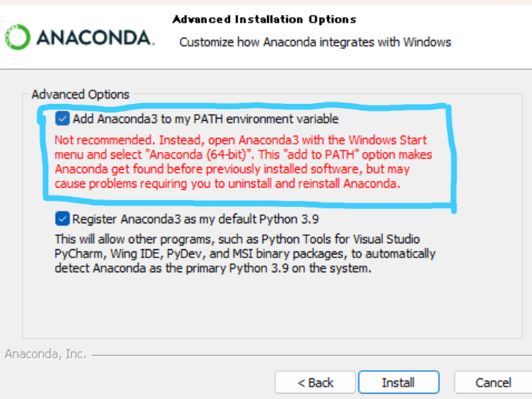The image size is (532, 399).
Task: Click the "cause problems requiring you to uninstall" line
Action: coord(227,184)
